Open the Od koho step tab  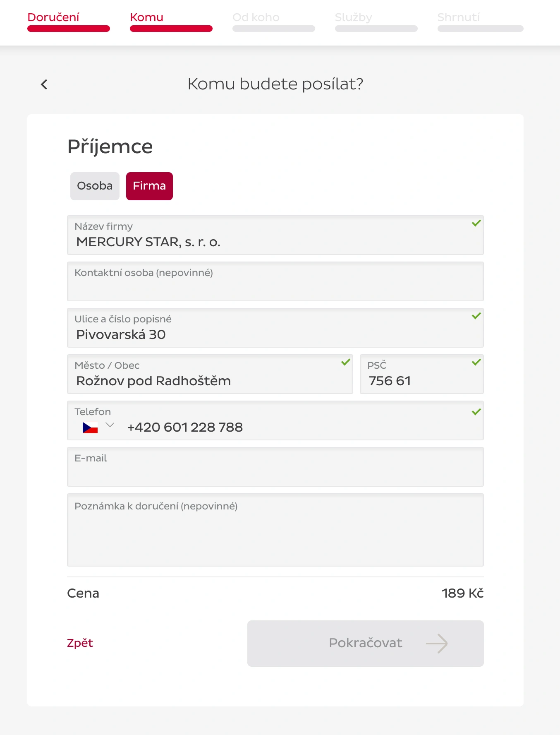pyautogui.click(x=256, y=17)
